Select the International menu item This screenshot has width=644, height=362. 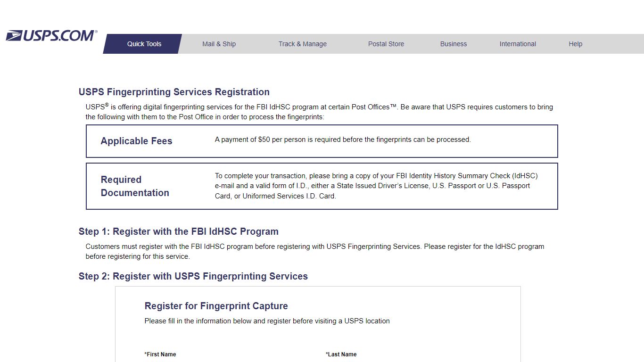coord(518,44)
